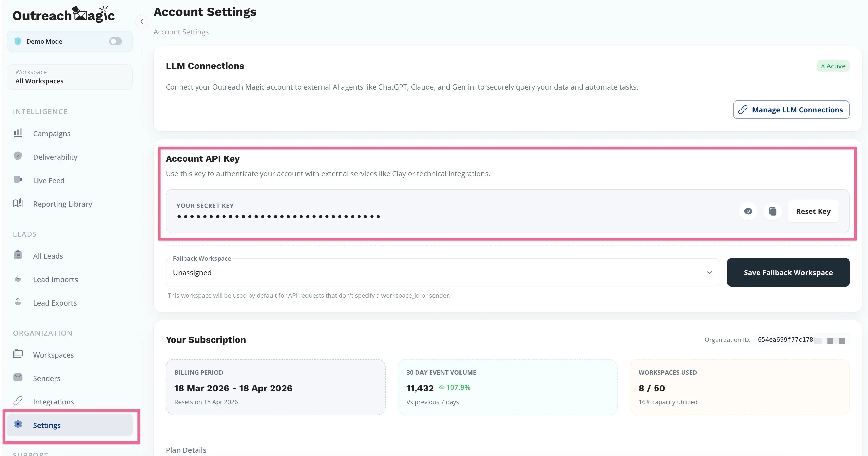Click the Lead Imports download icon
This screenshot has width=868, height=456.
click(x=18, y=279)
